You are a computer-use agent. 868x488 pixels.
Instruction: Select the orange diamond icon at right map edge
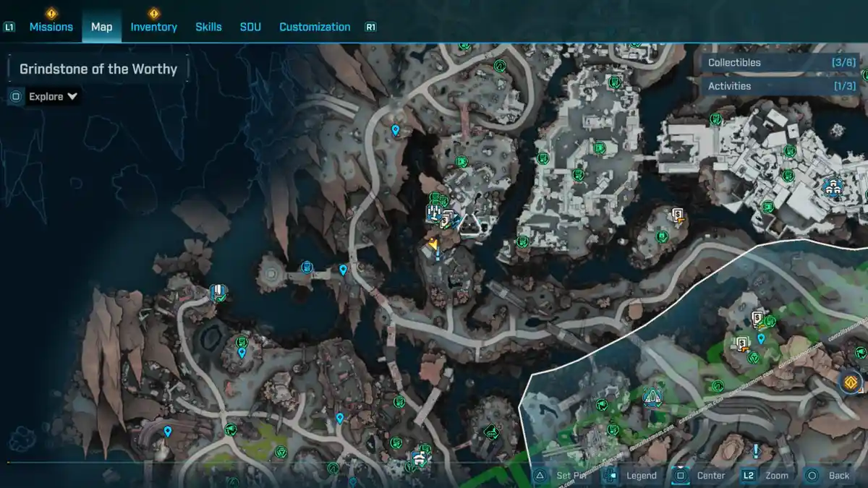[x=851, y=381]
